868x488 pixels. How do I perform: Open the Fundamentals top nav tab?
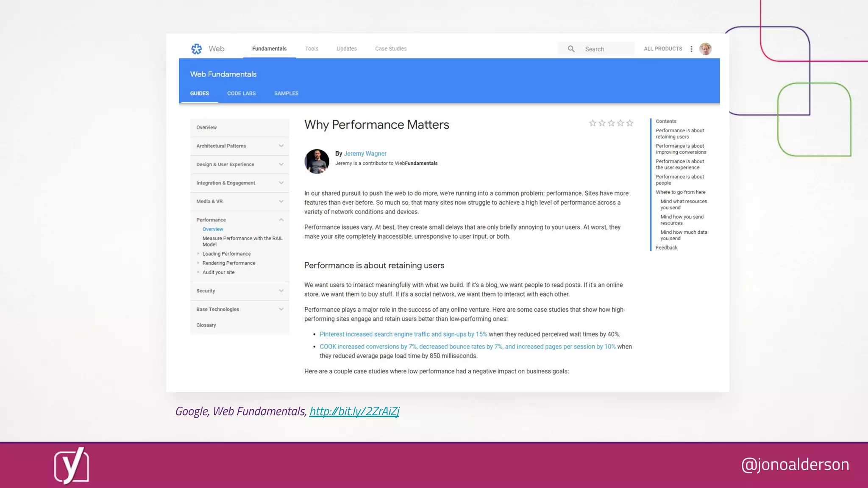tap(269, 49)
